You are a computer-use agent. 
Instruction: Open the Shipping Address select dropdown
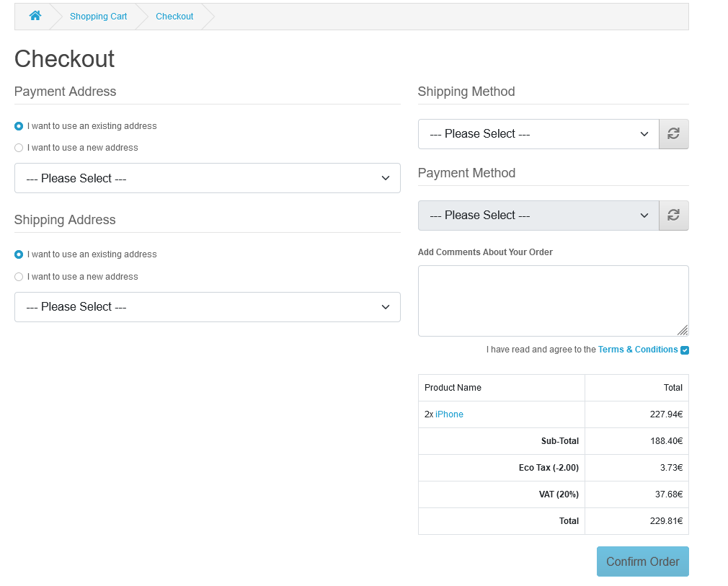coord(207,307)
